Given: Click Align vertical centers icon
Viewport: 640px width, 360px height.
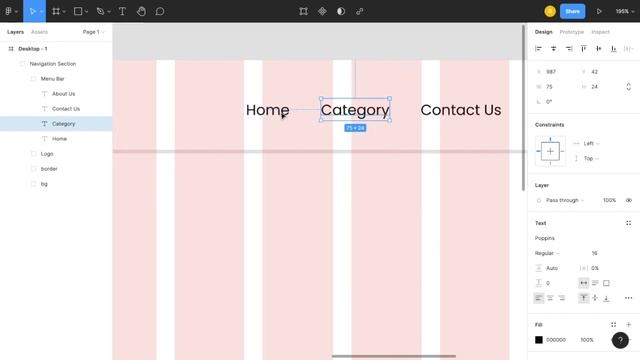Looking at the screenshot, I should (598, 49).
